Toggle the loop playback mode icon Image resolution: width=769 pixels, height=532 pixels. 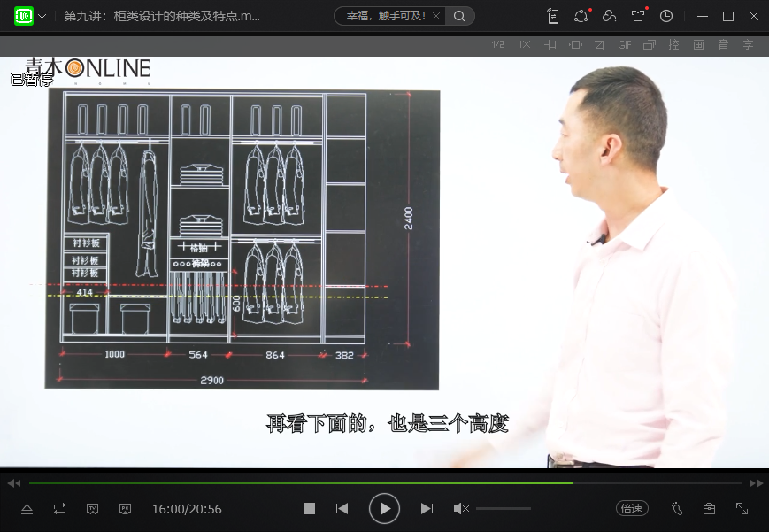click(59, 508)
